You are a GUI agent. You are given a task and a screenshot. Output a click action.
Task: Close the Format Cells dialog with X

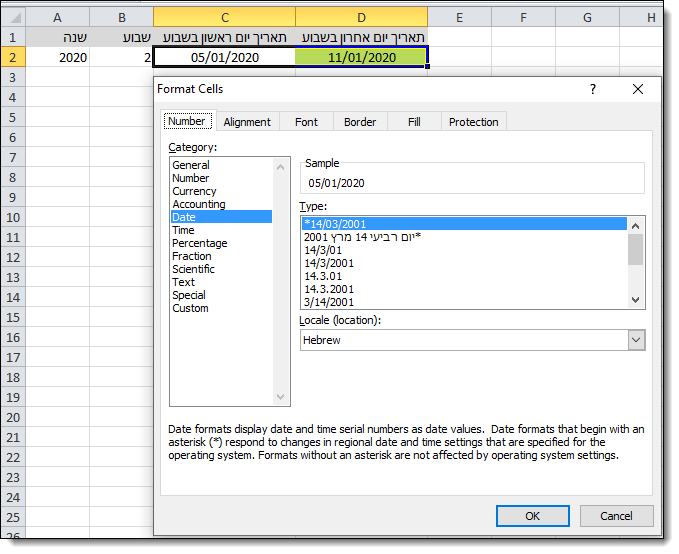point(638,89)
